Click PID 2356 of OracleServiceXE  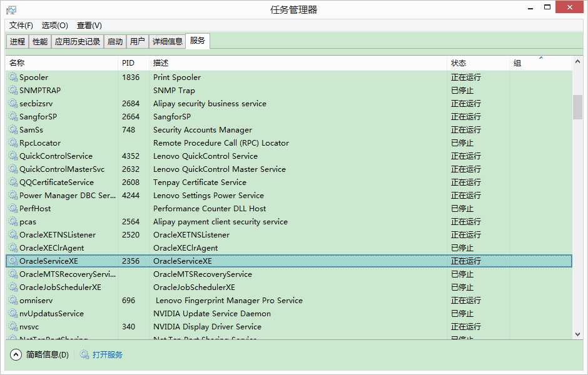[x=131, y=261]
